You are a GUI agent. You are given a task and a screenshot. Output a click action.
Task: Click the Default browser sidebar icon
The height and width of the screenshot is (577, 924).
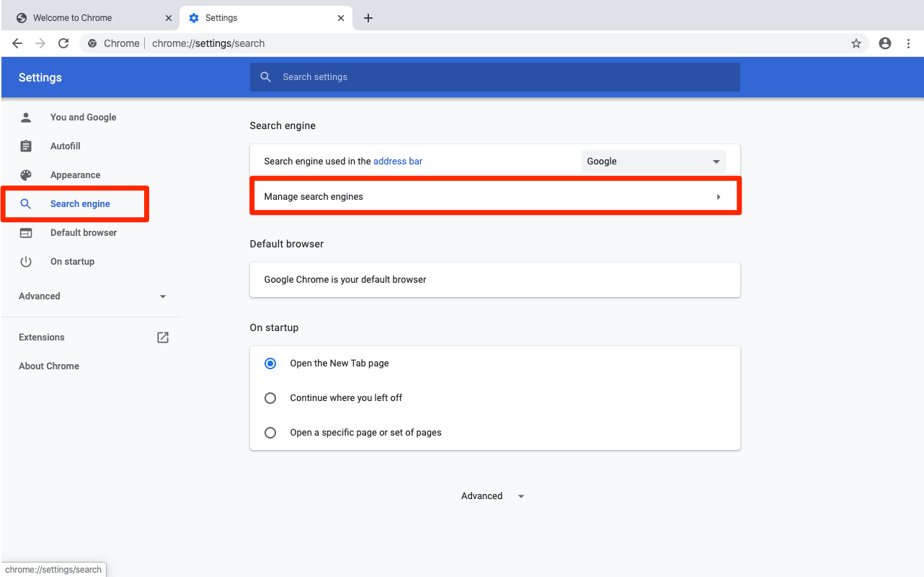tap(27, 232)
